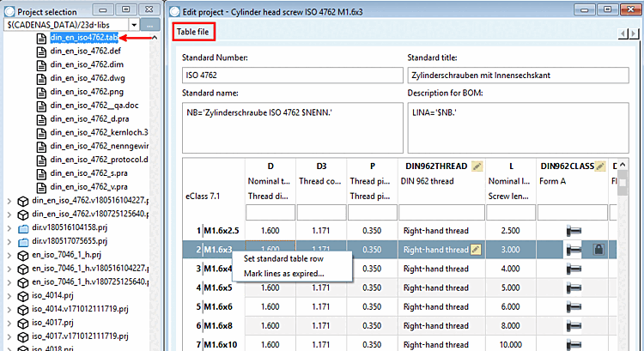
Task: Click the pencil icon in DIN962CLASS header
Action: pyautogui.click(x=600, y=166)
